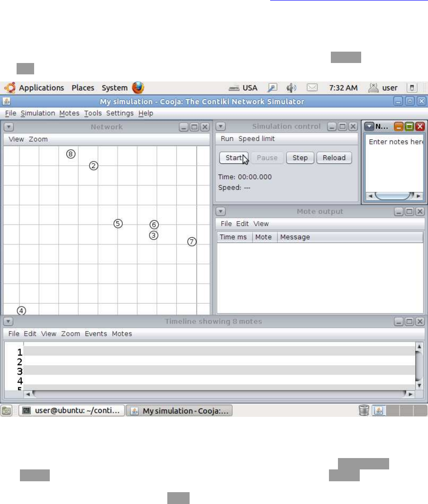Open the Network panel's Zoom menu
The image size is (428, 504).
[38, 139]
